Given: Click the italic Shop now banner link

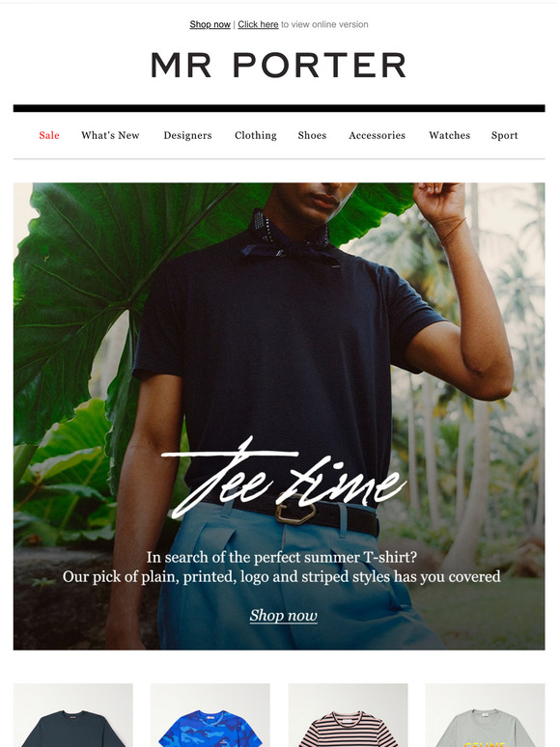Looking at the screenshot, I should [x=284, y=615].
